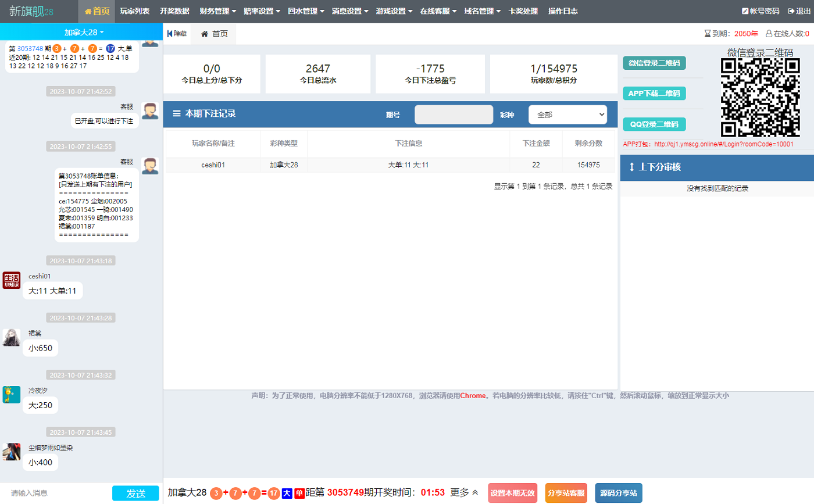The image size is (814, 504).
Task: Open the 彩种 全部 select box
Action: pyautogui.click(x=567, y=115)
